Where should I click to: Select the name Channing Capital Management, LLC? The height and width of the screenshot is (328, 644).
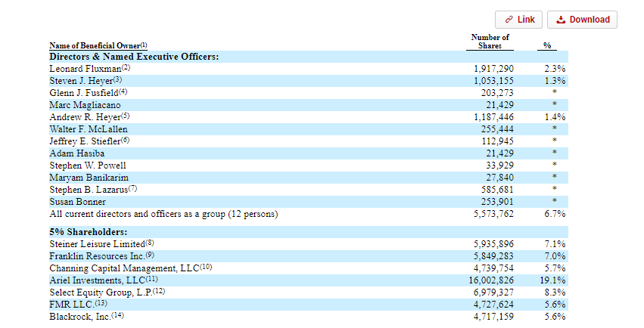(124, 268)
